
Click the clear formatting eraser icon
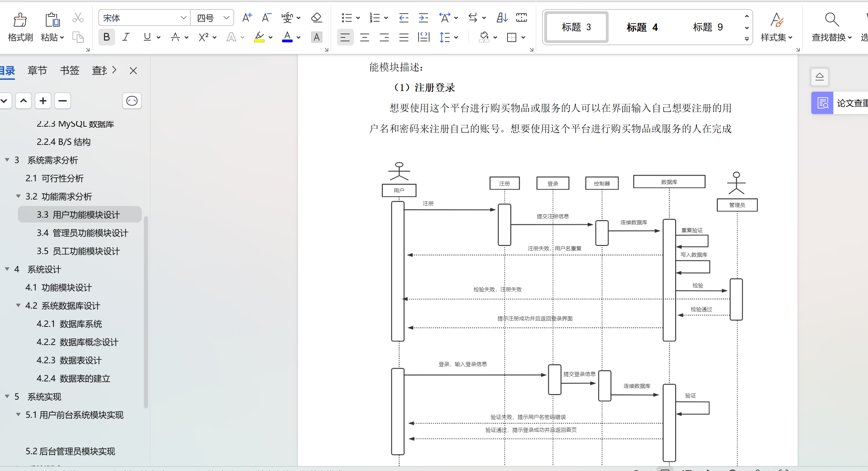click(x=316, y=17)
